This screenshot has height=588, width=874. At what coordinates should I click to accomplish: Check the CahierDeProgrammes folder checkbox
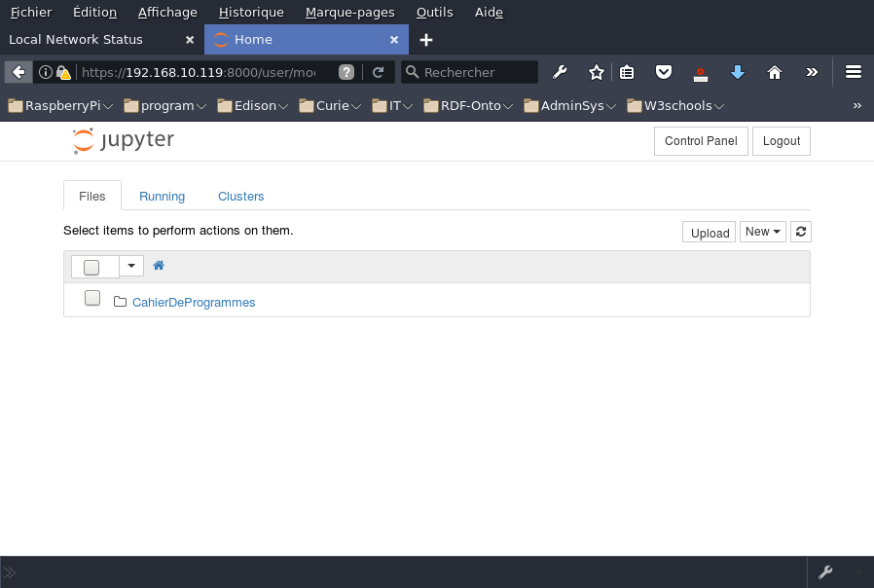92,299
